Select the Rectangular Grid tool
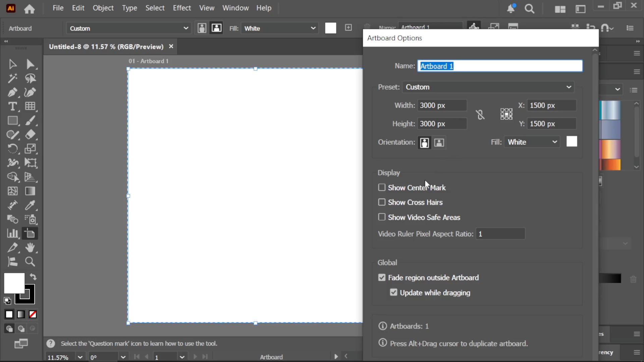 click(30, 106)
